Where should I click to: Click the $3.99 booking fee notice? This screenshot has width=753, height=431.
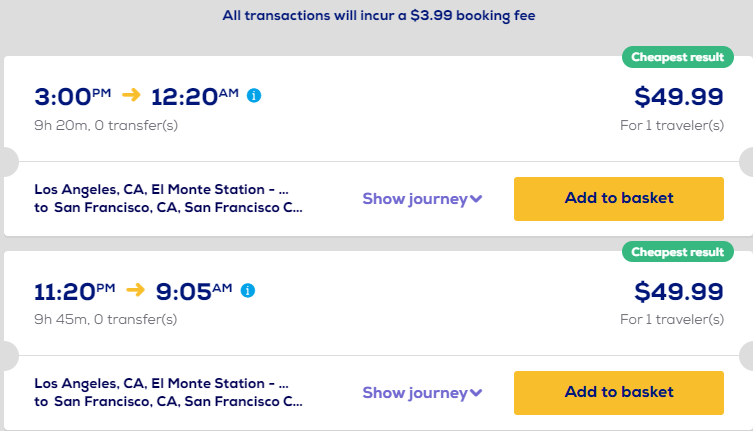click(x=376, y=16)
